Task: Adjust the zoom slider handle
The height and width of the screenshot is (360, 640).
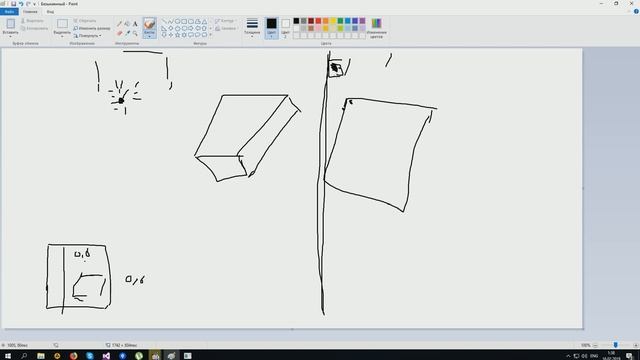Action: (616, 345)
